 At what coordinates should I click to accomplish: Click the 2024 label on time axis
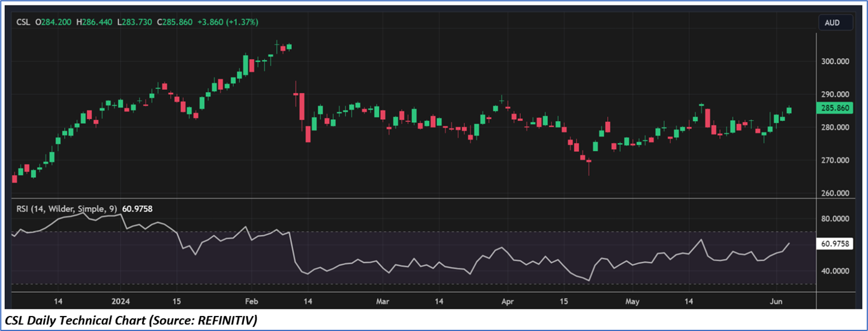[x=120, y=301]
